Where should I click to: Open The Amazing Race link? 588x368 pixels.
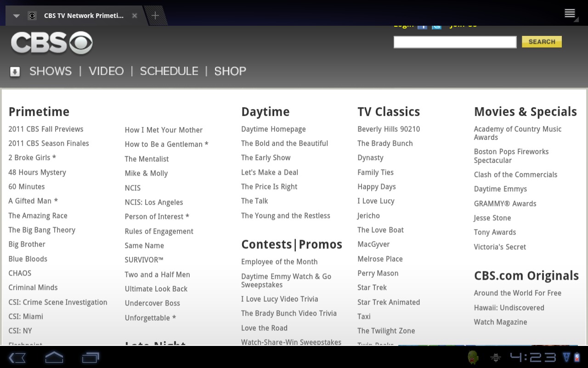38,216
